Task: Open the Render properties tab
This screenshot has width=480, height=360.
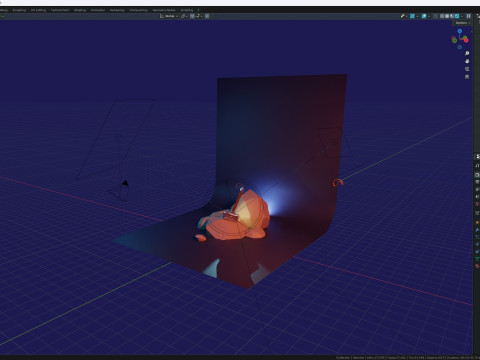Action: [x=477, y=175]
